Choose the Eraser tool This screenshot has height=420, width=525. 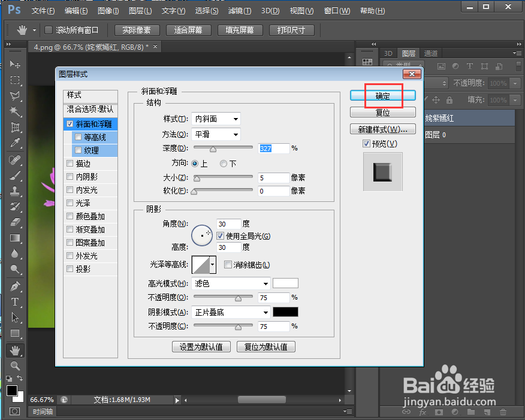[14, 222]
